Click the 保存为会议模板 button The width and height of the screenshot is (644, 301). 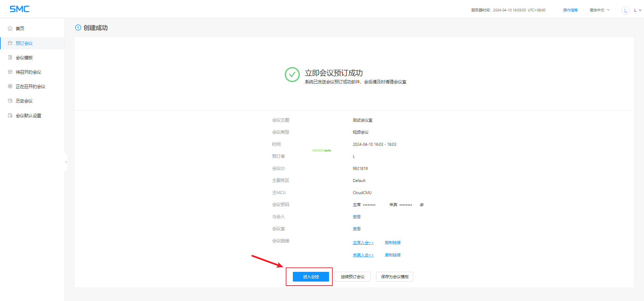394,277
